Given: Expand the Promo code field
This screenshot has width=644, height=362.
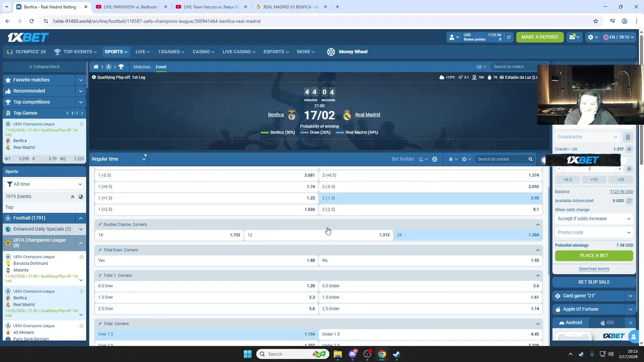Looking at the screenshot, I should pyautogui.click(x=594, y=232).
